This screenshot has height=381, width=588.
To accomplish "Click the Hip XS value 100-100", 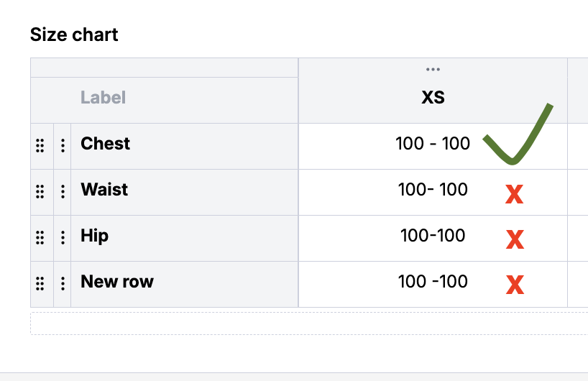I will point(433,236).
